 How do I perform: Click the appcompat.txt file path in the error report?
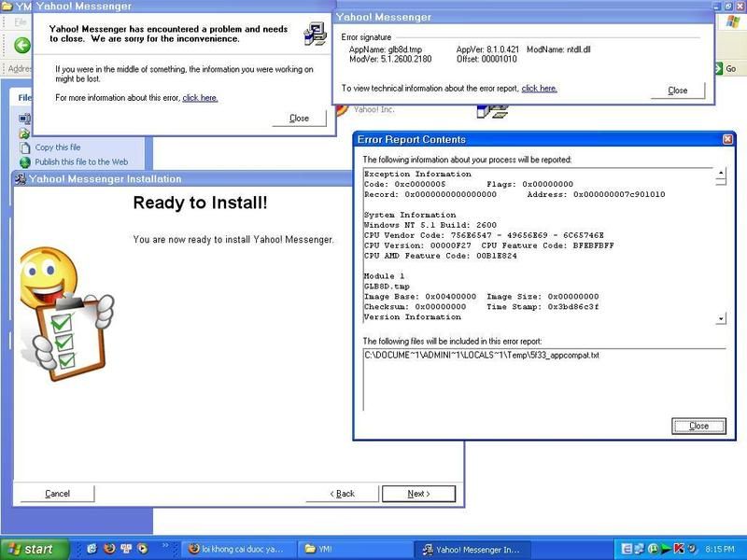[x=482, y=356]
